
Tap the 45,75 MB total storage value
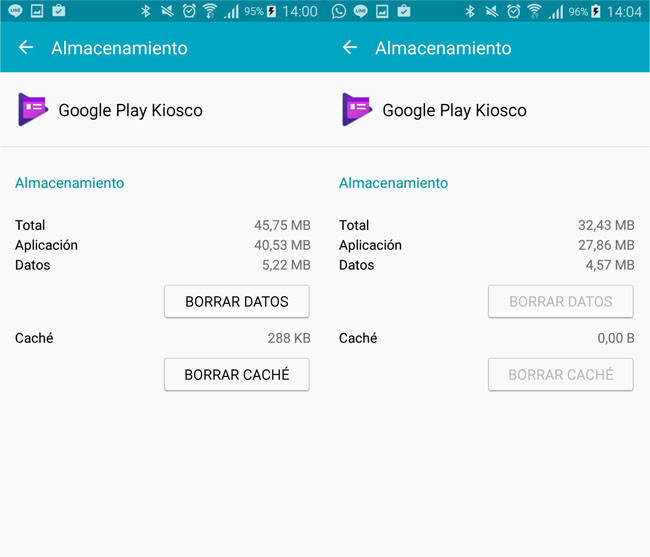tap(282, 225)
